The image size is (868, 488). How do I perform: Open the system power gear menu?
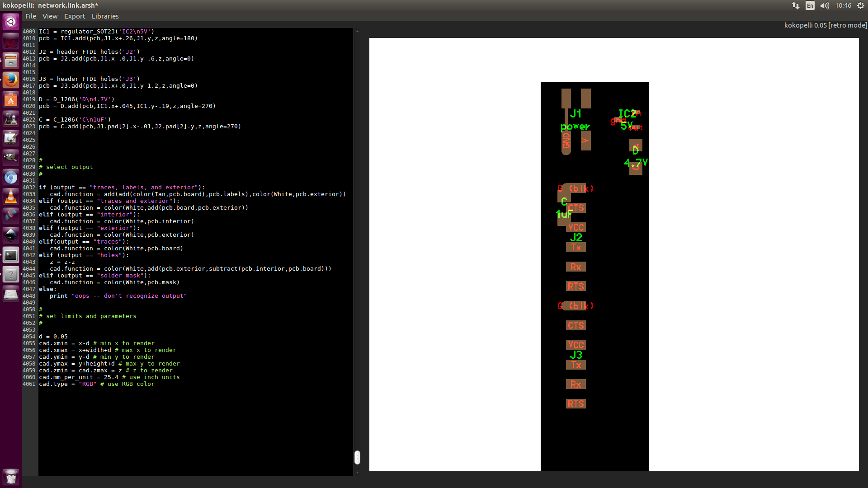861,5
